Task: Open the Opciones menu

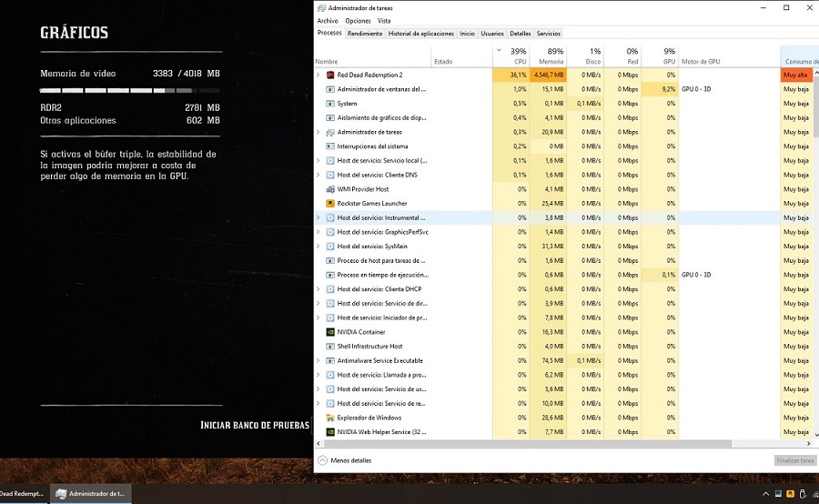Action: pyautogui.click(x=358, y=21)
